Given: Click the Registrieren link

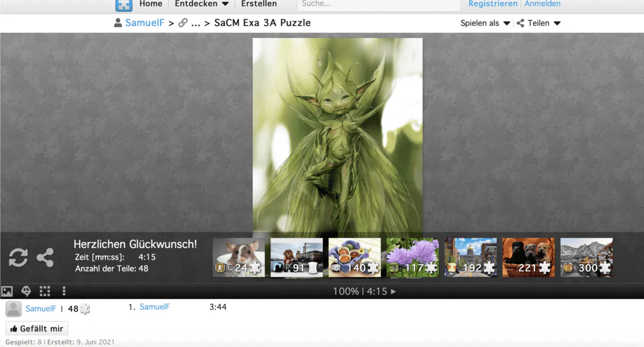Looking at the screenshot, I should coord(493,4).
